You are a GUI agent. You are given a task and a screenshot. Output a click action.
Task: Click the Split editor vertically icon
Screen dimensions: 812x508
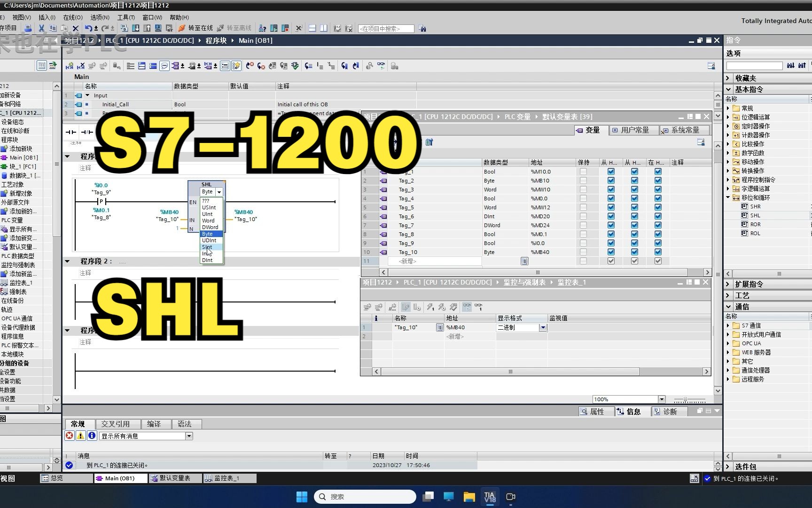tap(324, 28)
